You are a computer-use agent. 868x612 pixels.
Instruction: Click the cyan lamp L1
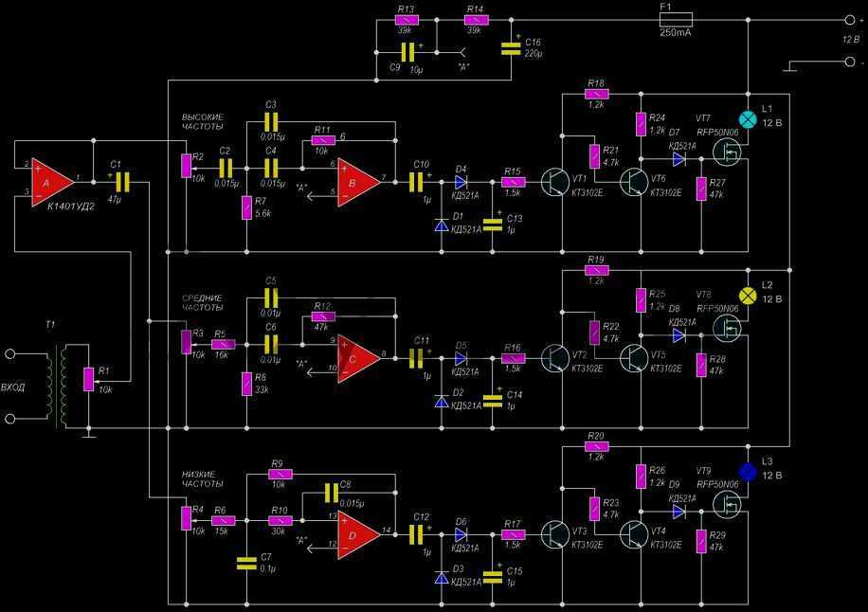point(747,119)
